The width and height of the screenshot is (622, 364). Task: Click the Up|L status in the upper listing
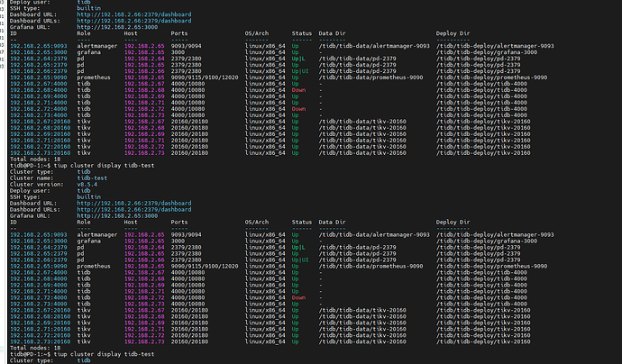coord(298,59)
